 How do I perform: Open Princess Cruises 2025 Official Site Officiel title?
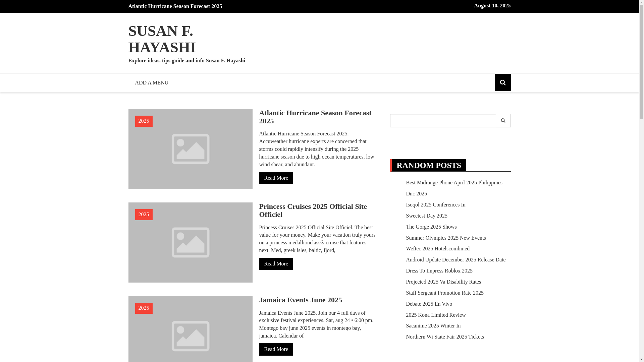(313, 210)
